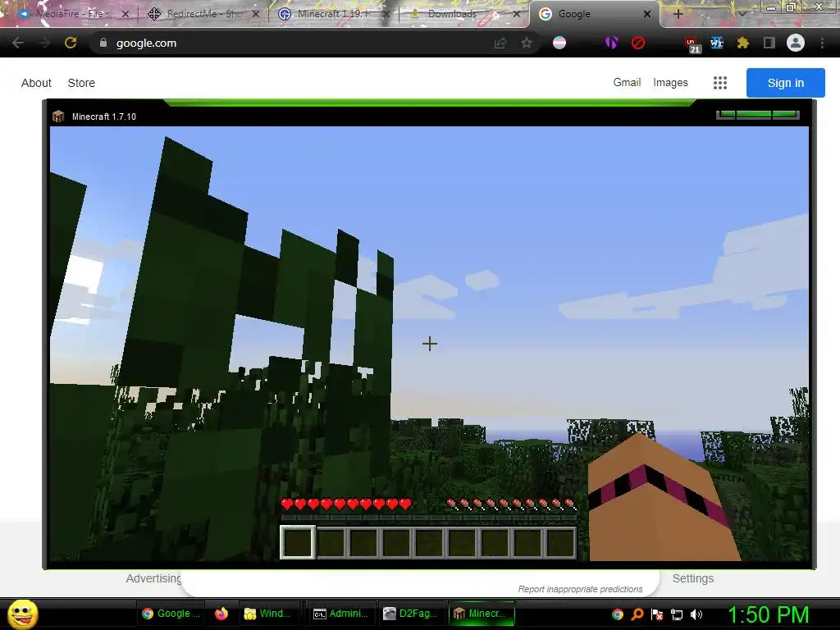Toggle the browser side panel

tap(769, 43)
